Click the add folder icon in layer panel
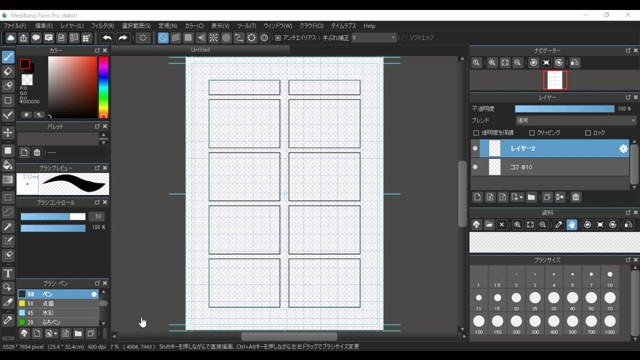Image resolution: width=640 pixels, height=360 pixels. 531,197
